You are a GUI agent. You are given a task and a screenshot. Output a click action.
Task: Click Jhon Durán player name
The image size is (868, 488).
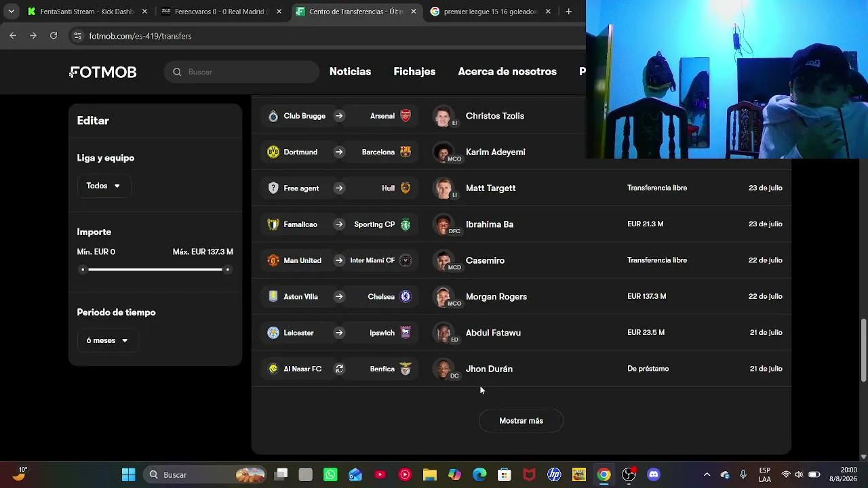(x=489, y=369)
